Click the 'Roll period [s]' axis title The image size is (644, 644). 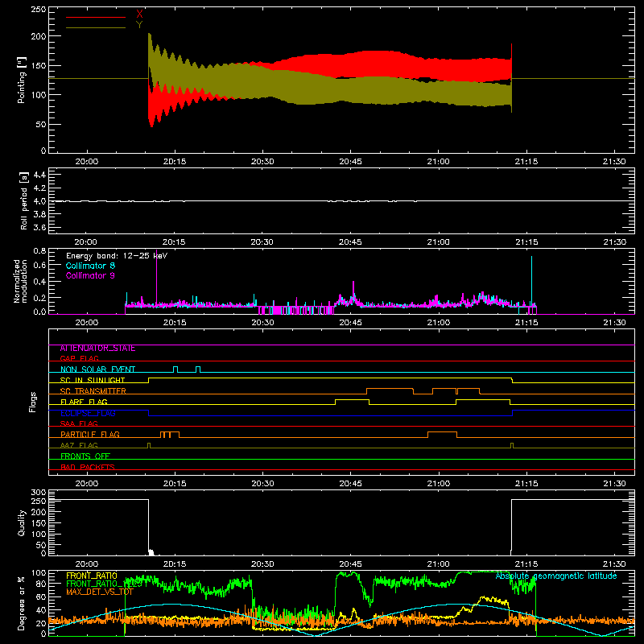click(x=23, y=200)
